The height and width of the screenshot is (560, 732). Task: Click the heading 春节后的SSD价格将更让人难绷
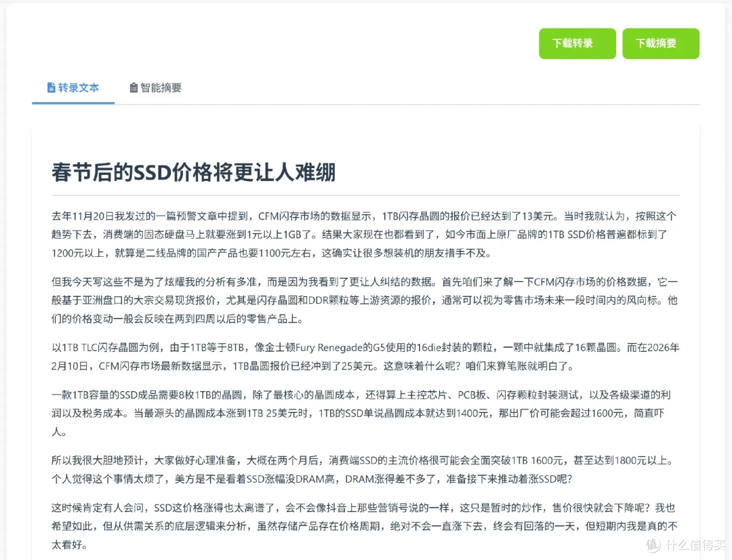[194, 172]
